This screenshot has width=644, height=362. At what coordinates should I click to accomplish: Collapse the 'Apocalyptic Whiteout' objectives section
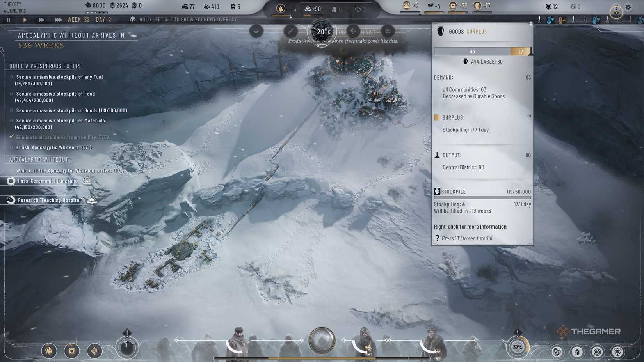[38, 160]
